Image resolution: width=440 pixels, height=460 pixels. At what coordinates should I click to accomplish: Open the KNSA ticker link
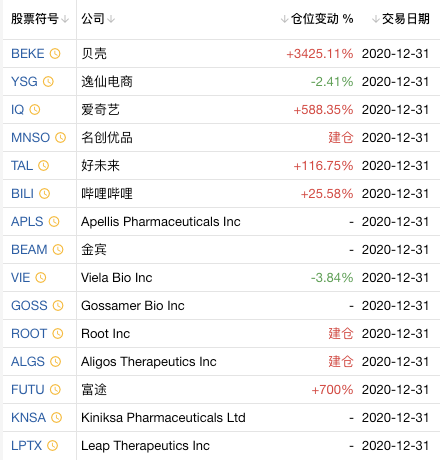28,418
